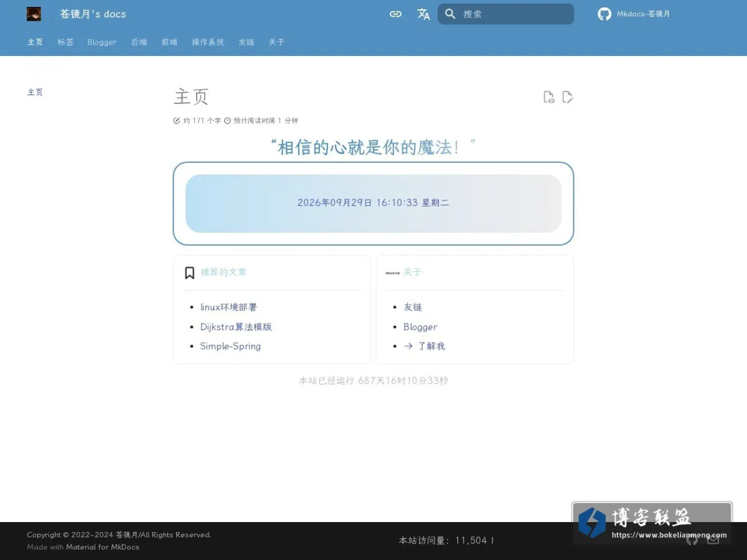747x560 pixels.
Task: Open the 前端 tab
Action: [169, 42]
